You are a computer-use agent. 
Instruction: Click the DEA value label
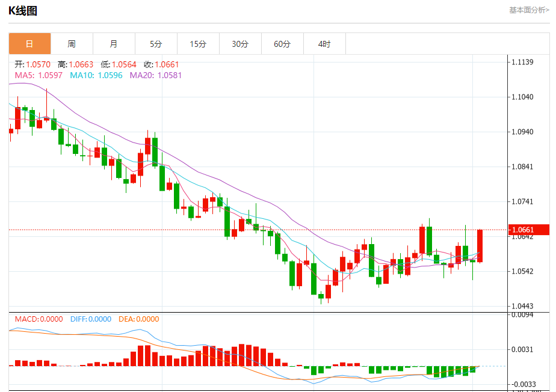point(138,319)
